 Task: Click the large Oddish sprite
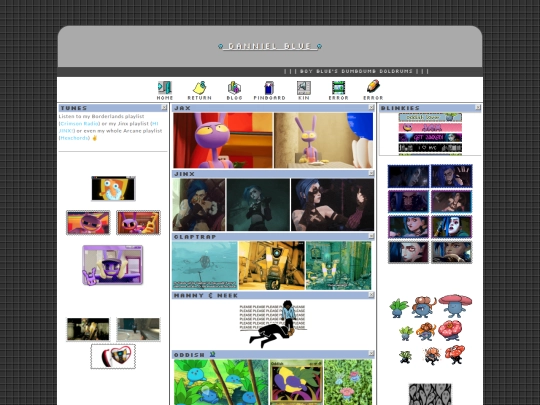tap(399, 308)
